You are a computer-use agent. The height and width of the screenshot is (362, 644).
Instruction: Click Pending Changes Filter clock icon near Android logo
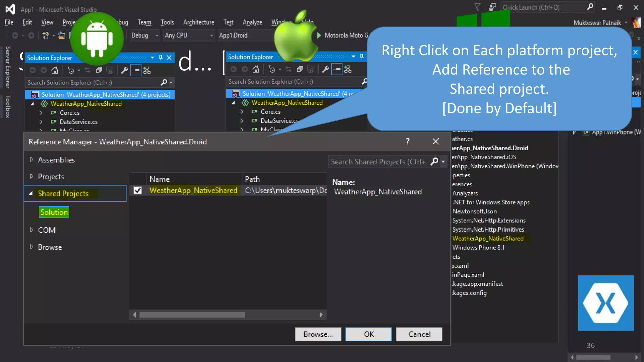(x=71, y=70)
